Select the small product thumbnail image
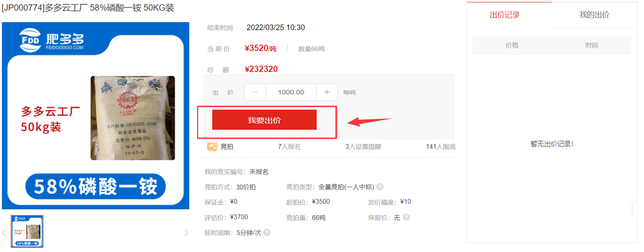 (27, 231)
